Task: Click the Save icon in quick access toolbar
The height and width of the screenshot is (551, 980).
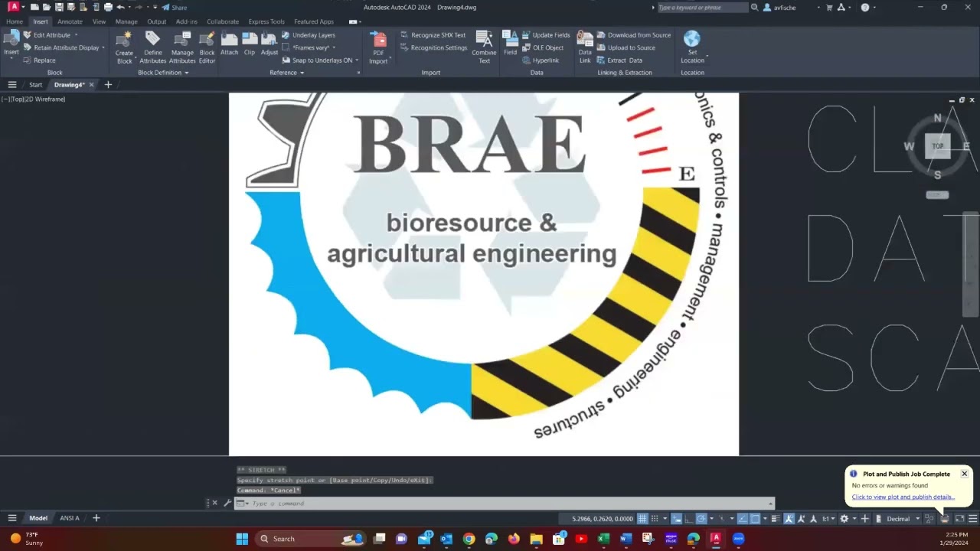Action: pos(59,7)
